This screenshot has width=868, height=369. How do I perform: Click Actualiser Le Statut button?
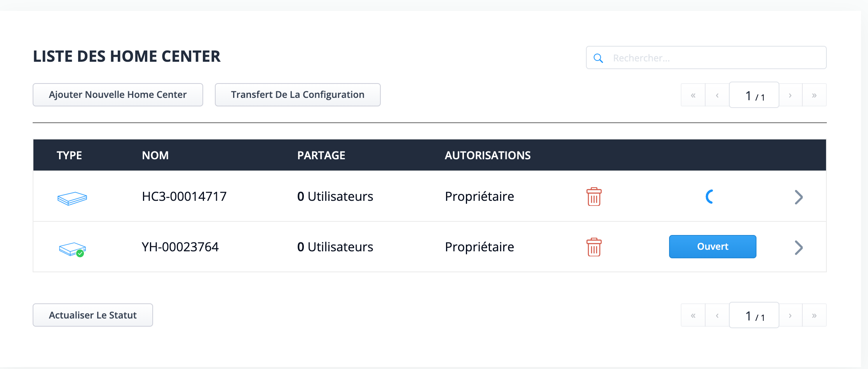93,315
